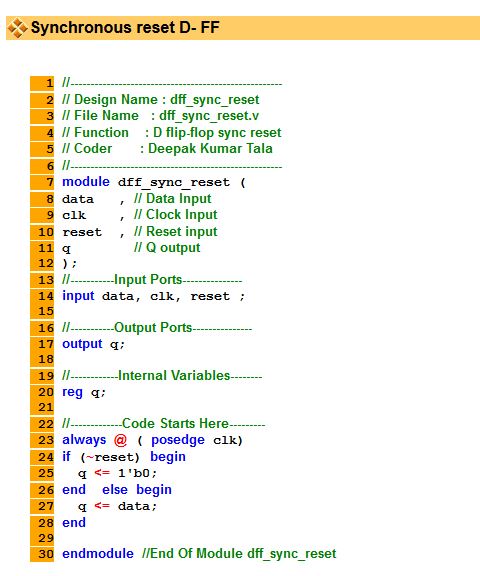480x576 pixels.
Task: Click the '// Coder : Deepak Kumar Tala' line
Action: tap(167, 148)
